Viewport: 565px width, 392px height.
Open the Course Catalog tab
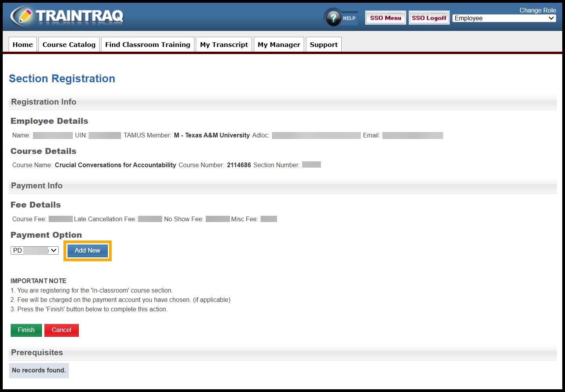coord(69,44)
